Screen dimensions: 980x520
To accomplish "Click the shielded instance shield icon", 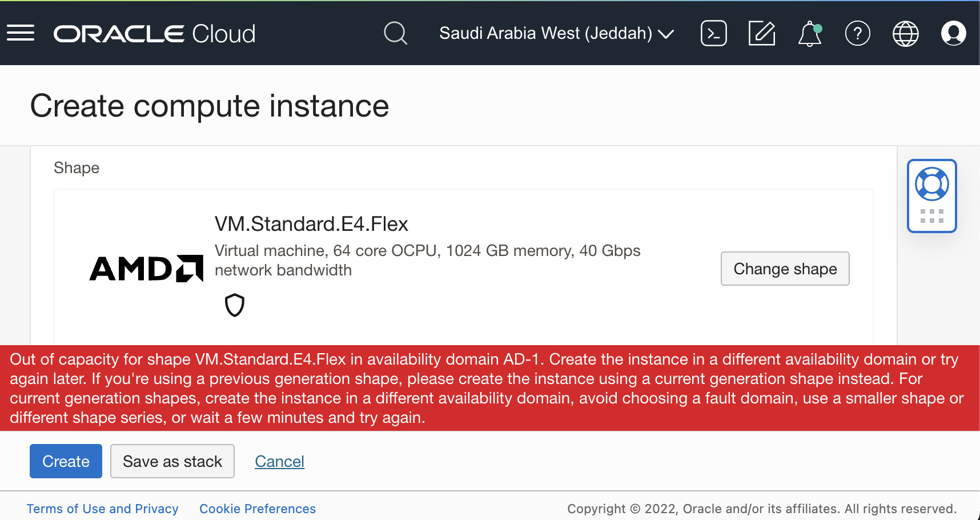I will (x=235, y=305).
